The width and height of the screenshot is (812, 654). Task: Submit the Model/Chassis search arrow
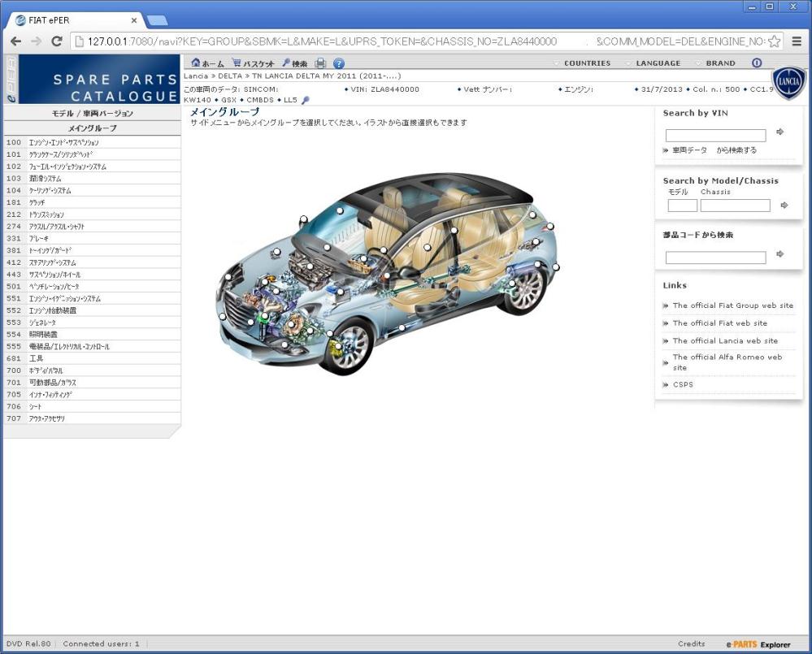coord(784,206)
